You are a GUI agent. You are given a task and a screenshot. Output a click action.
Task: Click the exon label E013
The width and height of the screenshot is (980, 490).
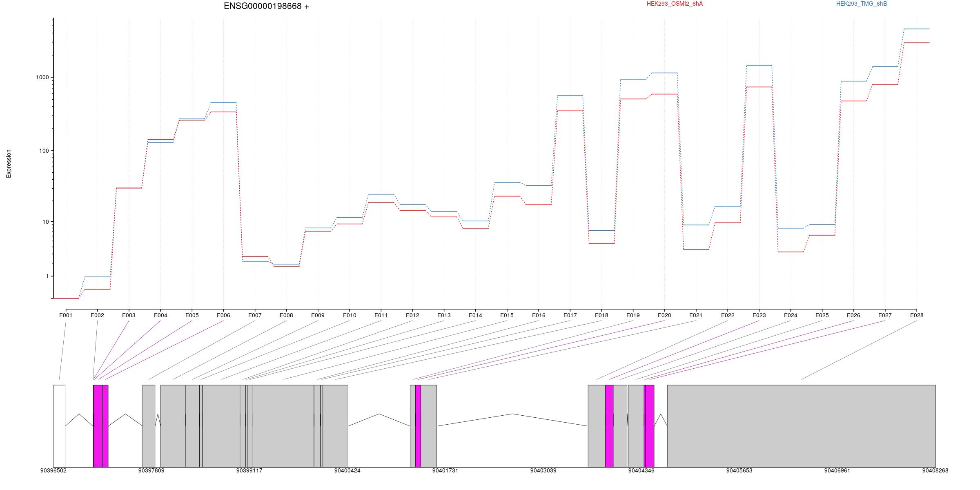pyautogui.click(x=444, y=315)
